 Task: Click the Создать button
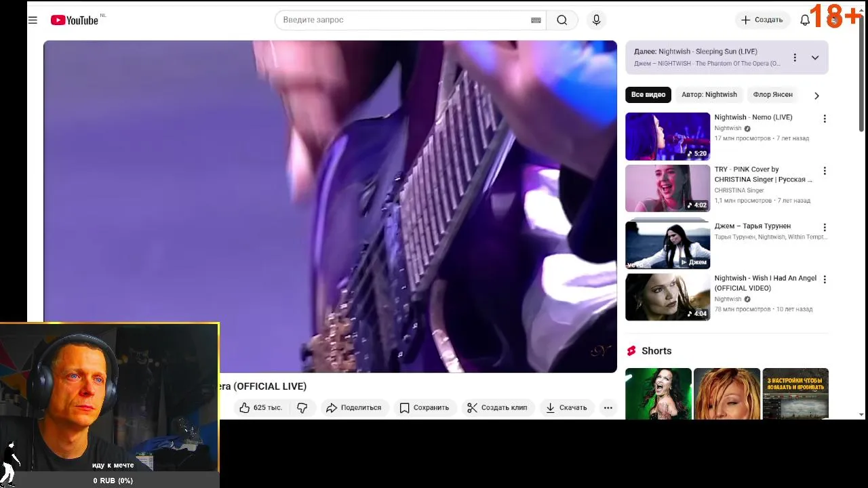[x=763, y=20]
